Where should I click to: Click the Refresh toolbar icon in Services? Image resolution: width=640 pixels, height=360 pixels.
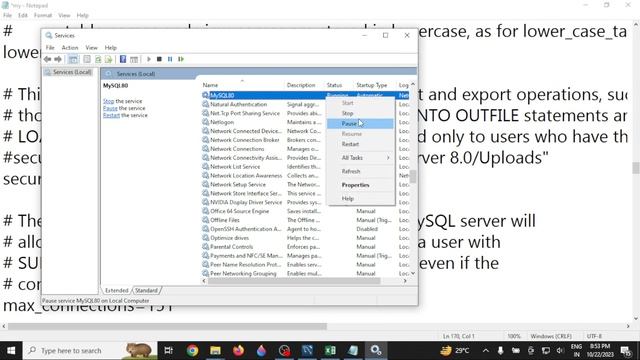tap(98, 59)
